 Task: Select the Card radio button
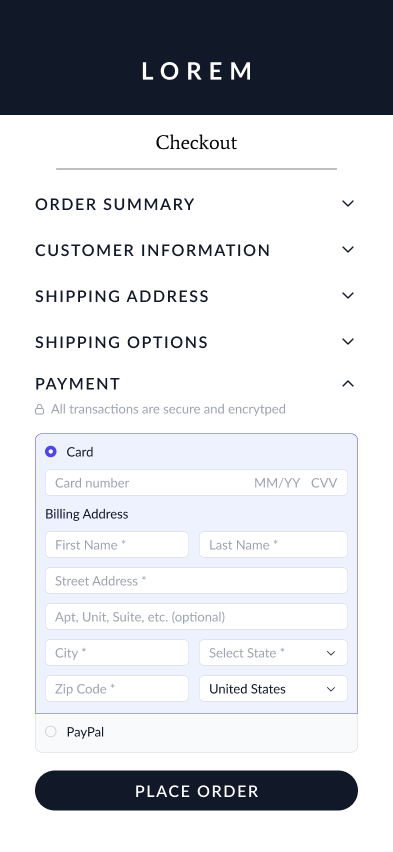(x=51, y=452)
